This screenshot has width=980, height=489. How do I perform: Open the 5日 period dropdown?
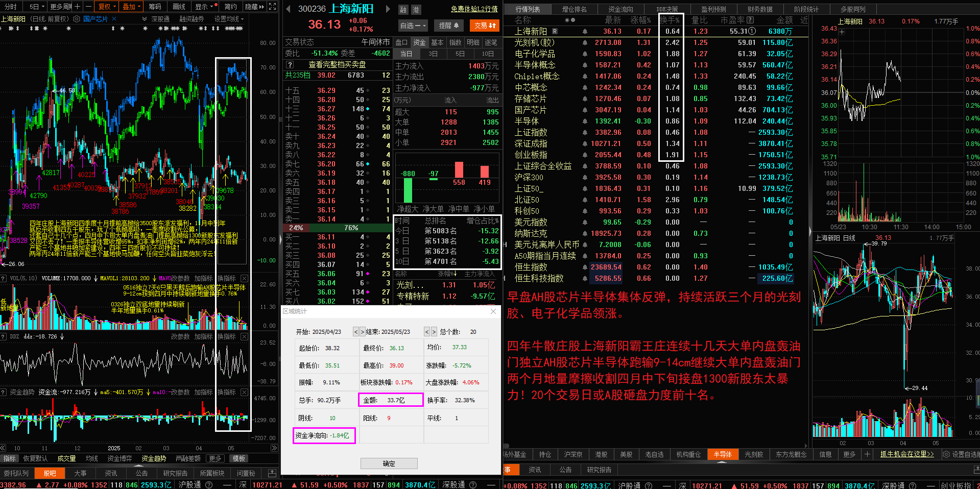(x=37, y=7)
